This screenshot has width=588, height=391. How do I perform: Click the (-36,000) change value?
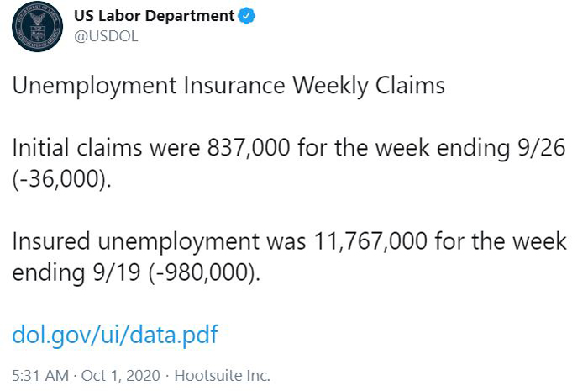coord(61,178)
